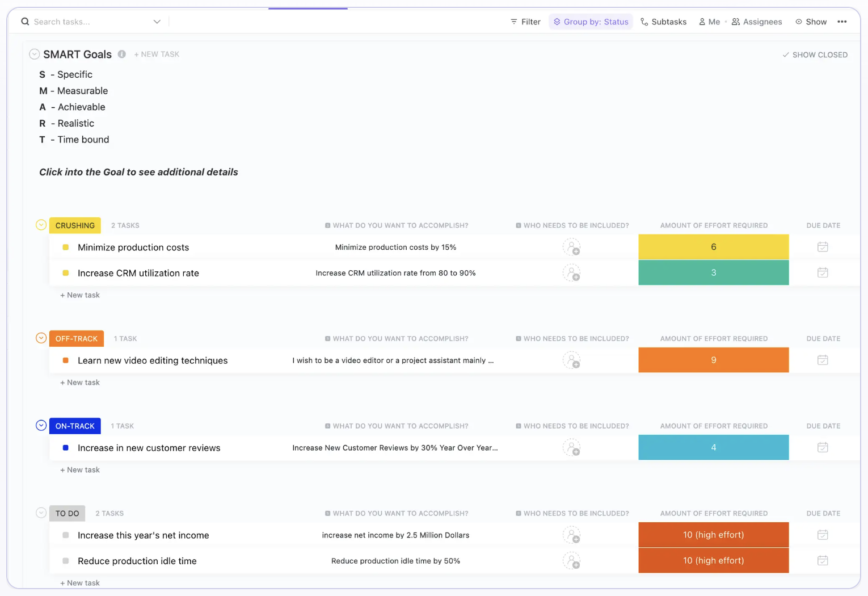Toggle status square for Increase in new customer reviews
Screen dimensions: 868x596
tap(66, 447)
